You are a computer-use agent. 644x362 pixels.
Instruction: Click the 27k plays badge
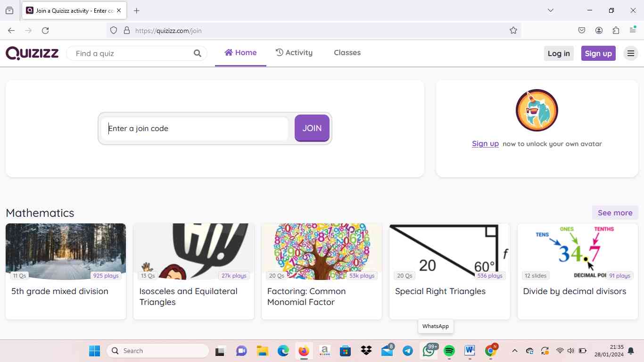point(234,276)
